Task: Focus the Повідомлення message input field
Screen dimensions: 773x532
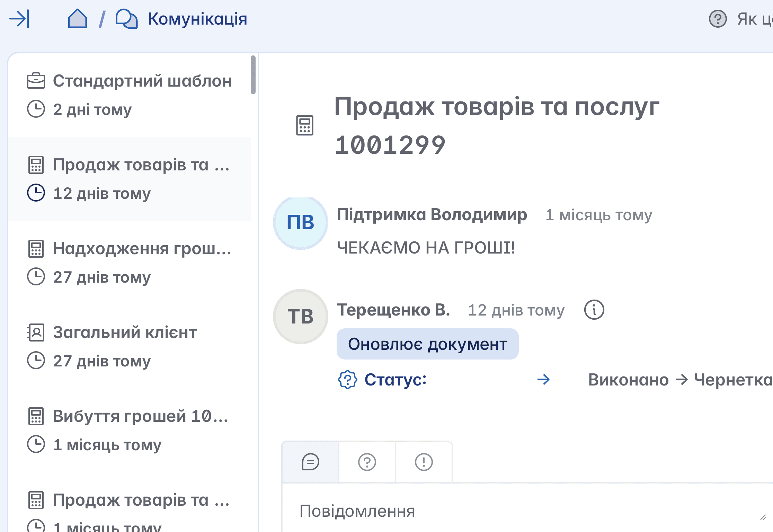Action: pos(519,511)
